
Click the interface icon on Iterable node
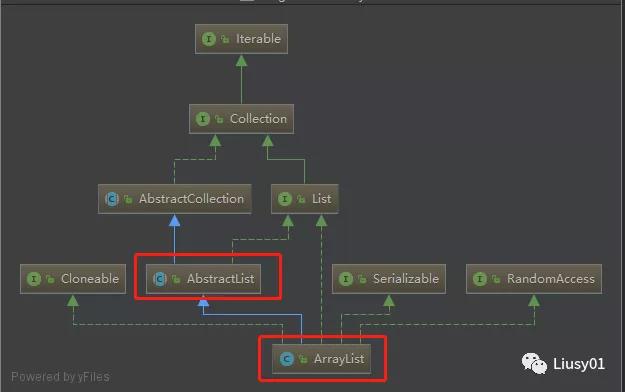point(208,39)
